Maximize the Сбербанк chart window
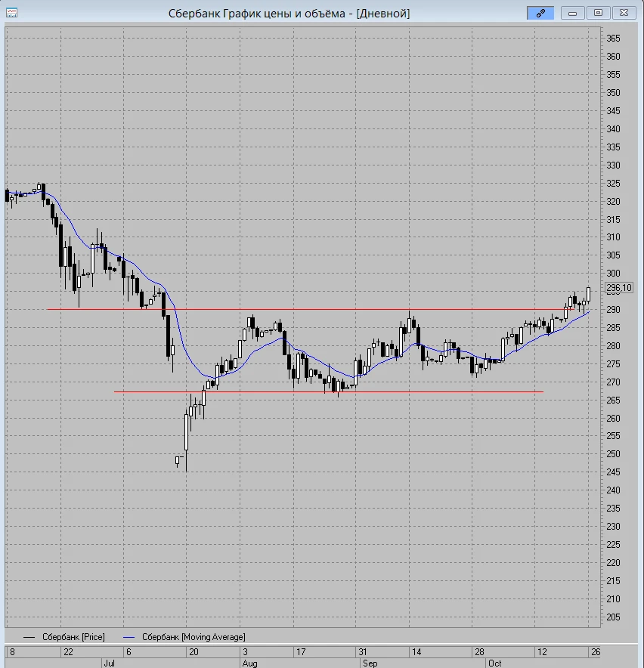The image size is (644, 668). [x=598, y=13]
